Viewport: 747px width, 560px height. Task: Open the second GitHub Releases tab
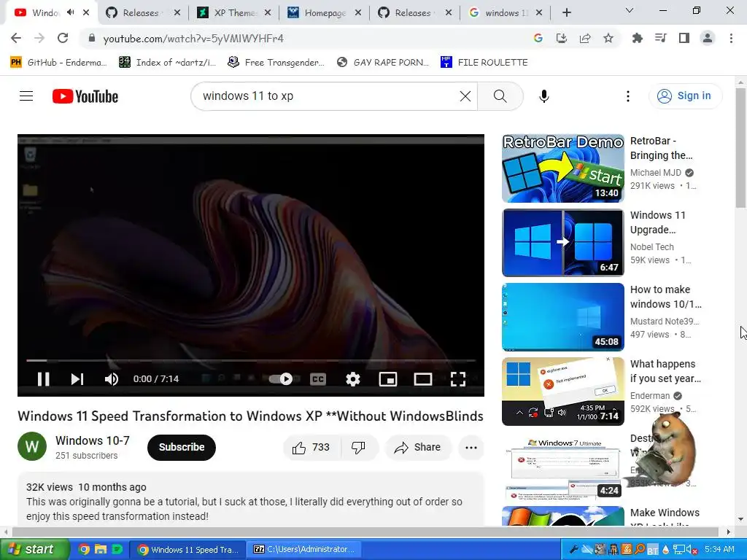(x=414, y=13)
